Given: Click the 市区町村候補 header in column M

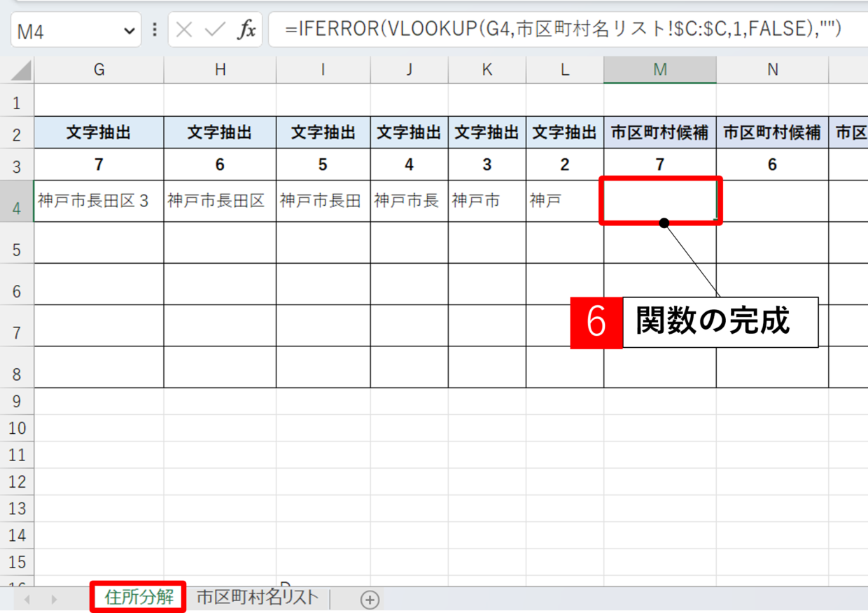Looking at the screenshot, I should [659, 133].
